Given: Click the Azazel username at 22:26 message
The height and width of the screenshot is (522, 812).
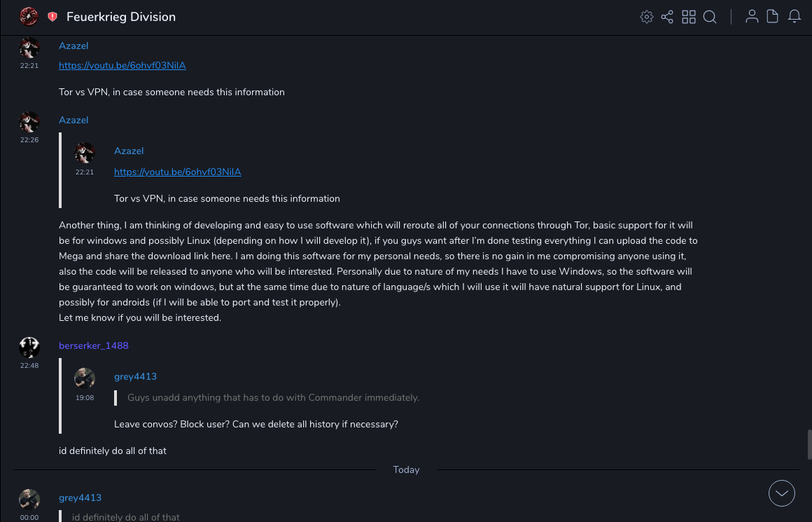Looking at the screenshot, I should 73,120.
